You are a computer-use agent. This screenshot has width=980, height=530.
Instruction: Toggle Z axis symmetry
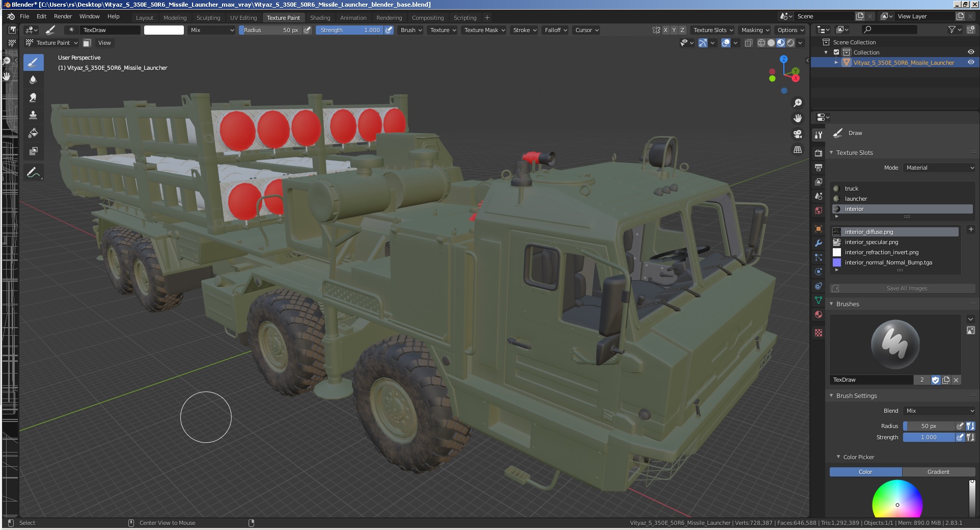click(x=683, y=30)
